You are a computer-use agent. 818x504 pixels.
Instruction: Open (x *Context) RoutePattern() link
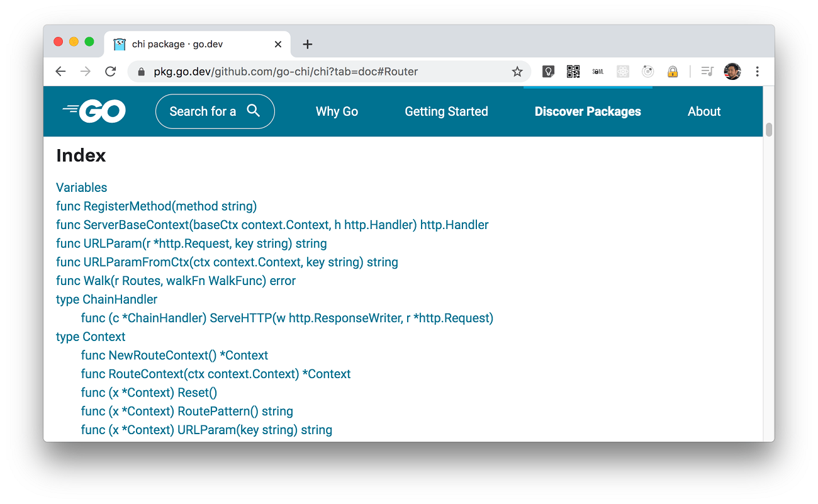click(x=187, y=412)
